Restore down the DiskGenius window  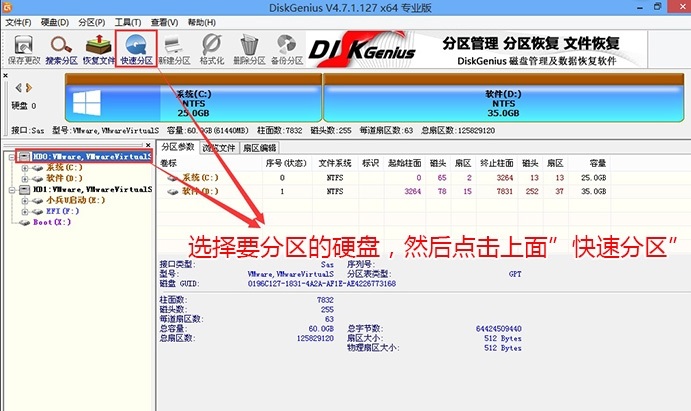[x=658, y=7]
